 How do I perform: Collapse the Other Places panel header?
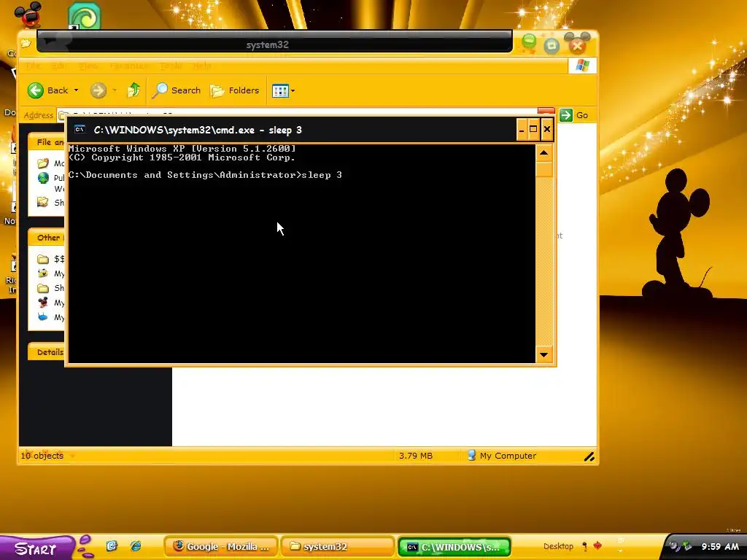(46, 238)
